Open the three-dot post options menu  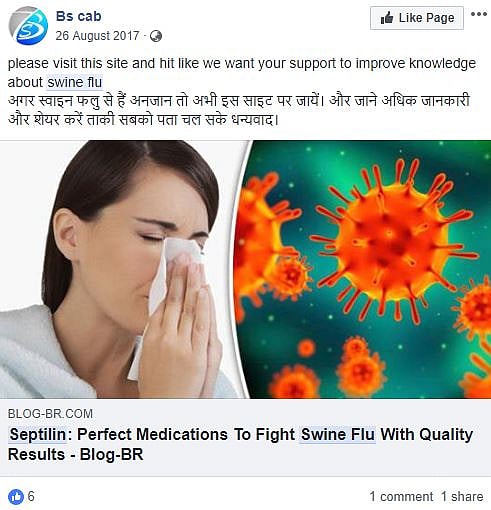[x=479, y=14]
